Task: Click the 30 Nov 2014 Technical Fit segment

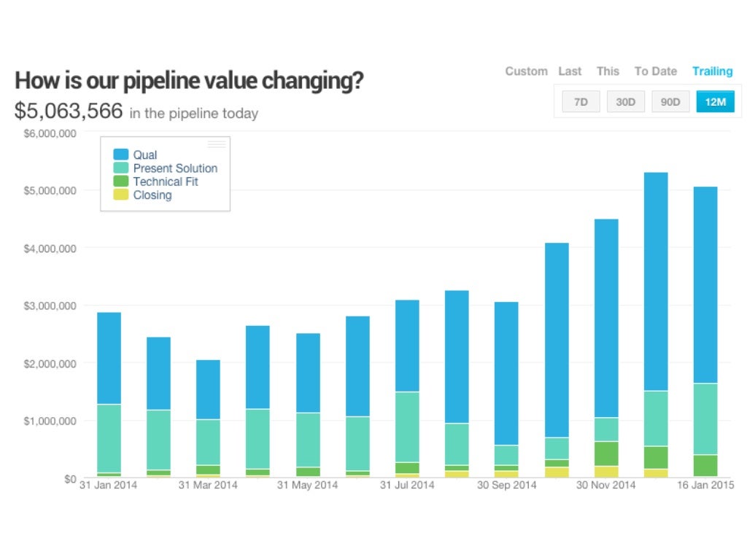Action: point(606,454)
